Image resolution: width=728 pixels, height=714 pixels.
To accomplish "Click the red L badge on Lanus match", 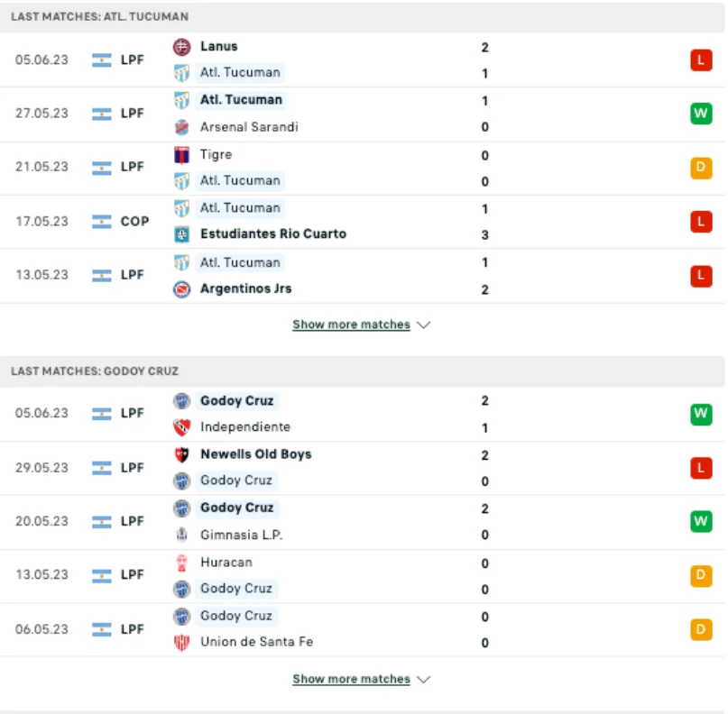I will (702, 59).
